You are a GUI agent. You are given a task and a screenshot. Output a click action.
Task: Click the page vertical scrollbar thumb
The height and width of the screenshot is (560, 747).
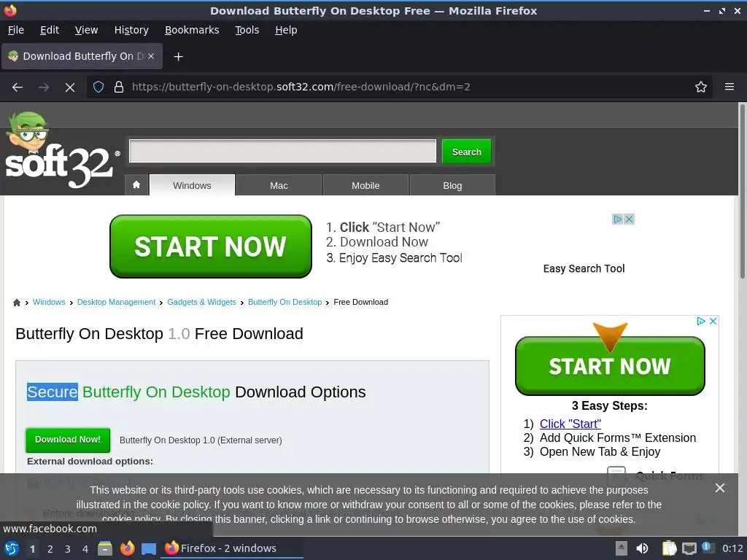point(742,192)
